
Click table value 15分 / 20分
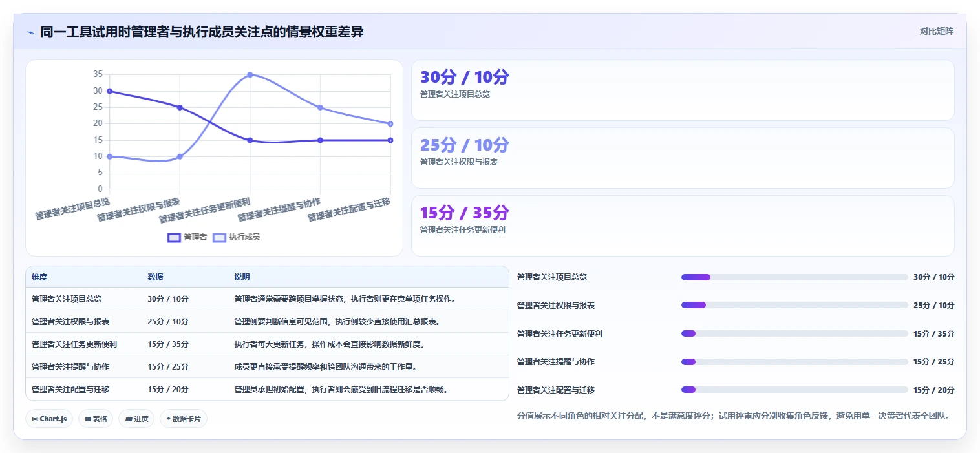tap(168, 389)
